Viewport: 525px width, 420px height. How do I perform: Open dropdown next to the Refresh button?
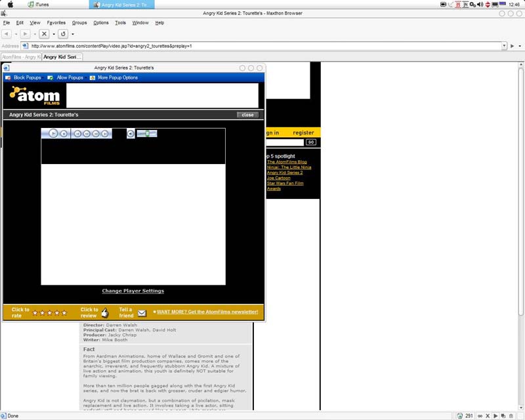click(x=73, y=34)
